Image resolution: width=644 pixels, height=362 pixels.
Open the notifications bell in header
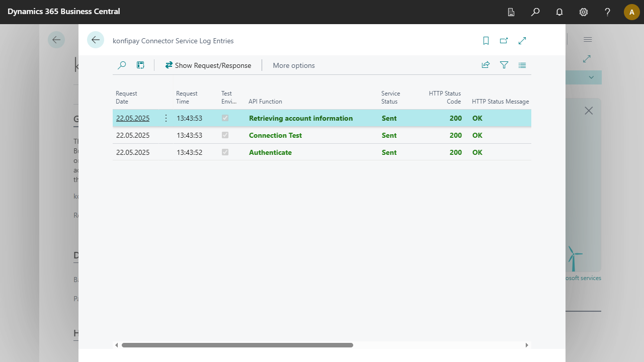(559, 12)
